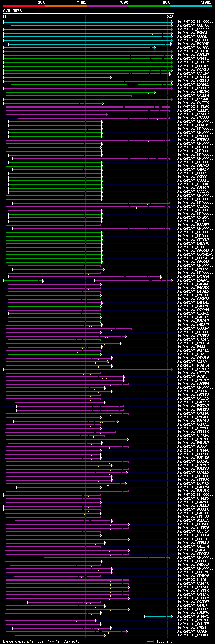Select hit label UniRef100_Q8L7W6
This screenshot has height=644, width=215.
(193, 26)
